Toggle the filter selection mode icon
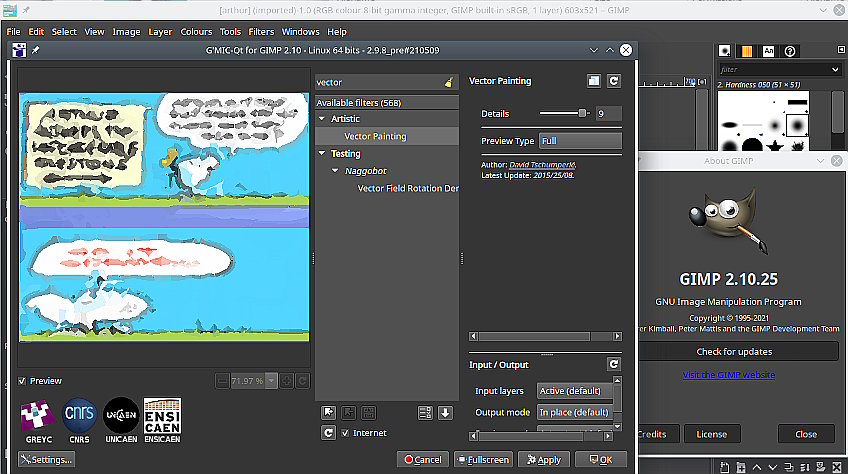This screenshot has height=474, width=848. tap(425, 413)
